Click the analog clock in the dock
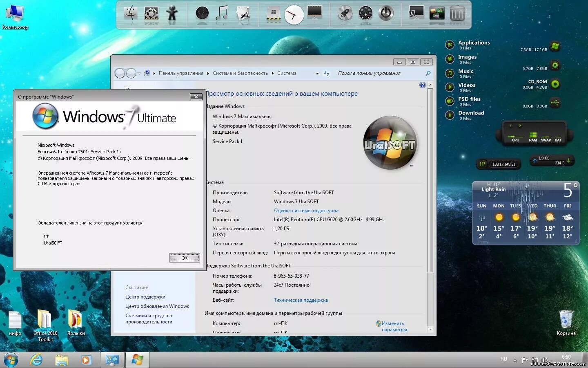The image size is (588, 368). coord(294,15)
